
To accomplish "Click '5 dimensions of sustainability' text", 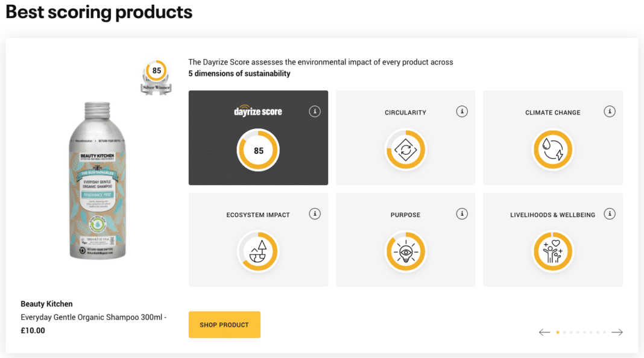I will (x=239, y=74).
